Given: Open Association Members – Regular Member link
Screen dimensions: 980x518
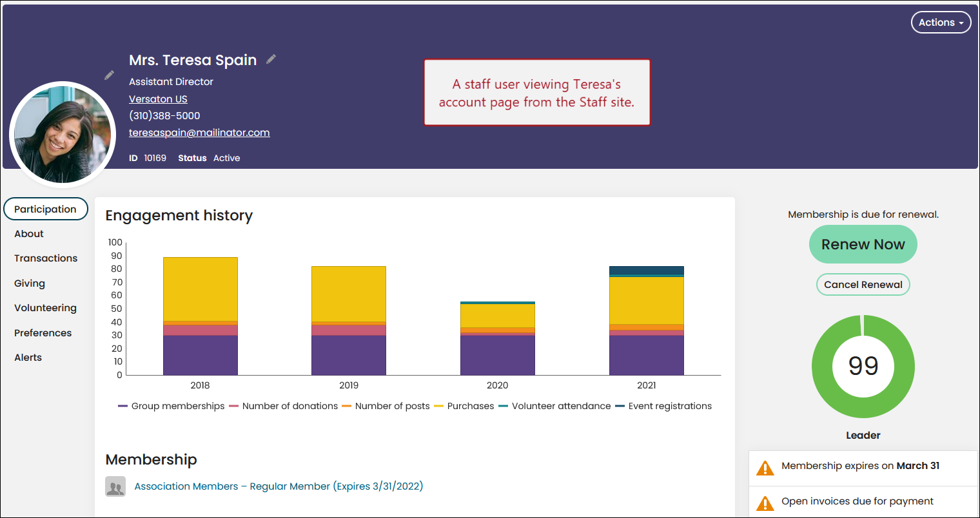Looking at the screenshot, I should coord(279,486).
